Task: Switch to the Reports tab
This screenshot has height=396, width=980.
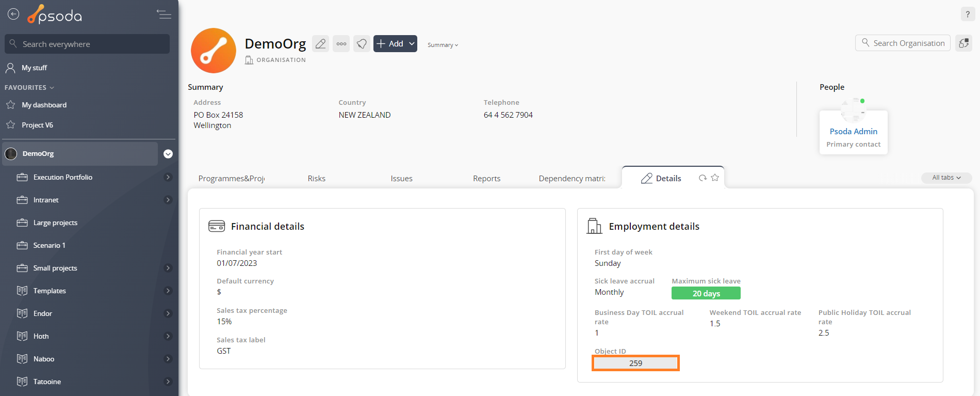Action: click(486, 178)
